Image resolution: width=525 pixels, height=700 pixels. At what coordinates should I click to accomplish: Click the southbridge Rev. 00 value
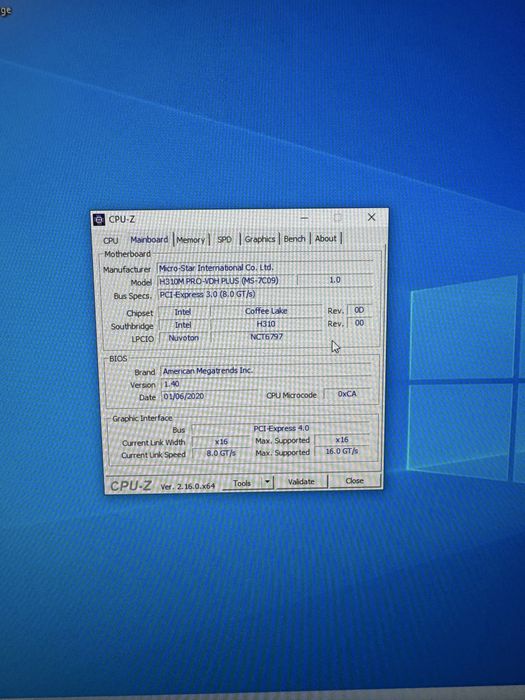coord(359,323)
